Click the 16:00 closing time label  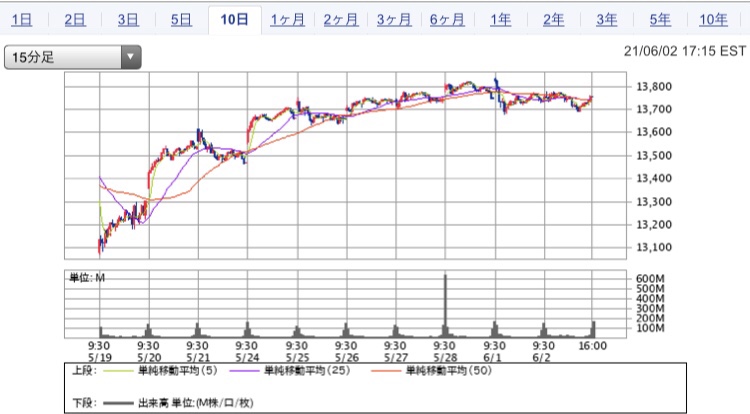[593, 346]
